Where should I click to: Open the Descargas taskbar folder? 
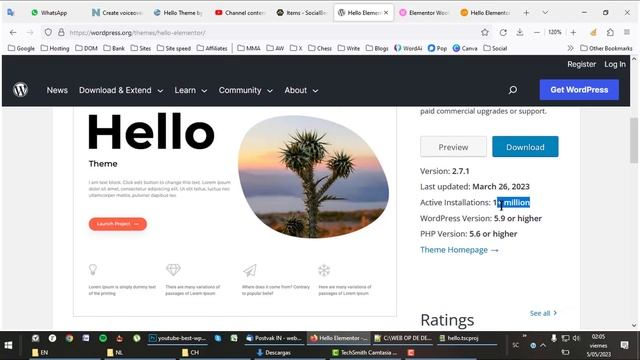tap(274, 352)
